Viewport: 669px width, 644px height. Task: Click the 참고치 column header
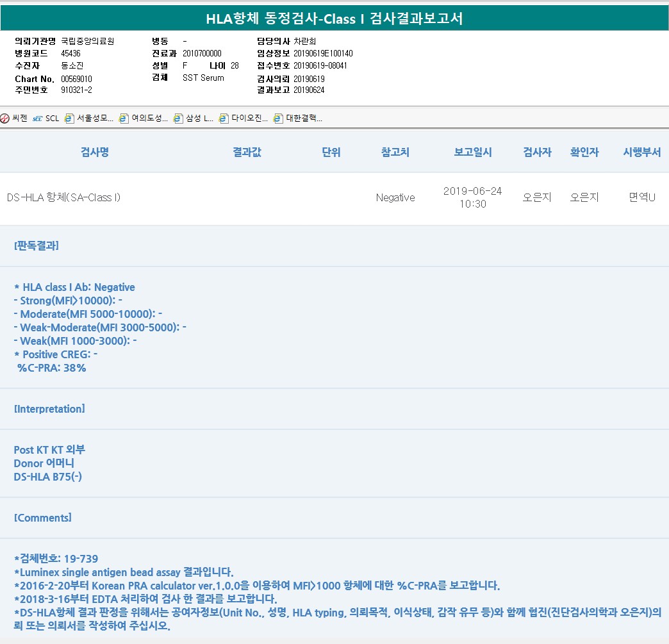(x=395, y=153)
